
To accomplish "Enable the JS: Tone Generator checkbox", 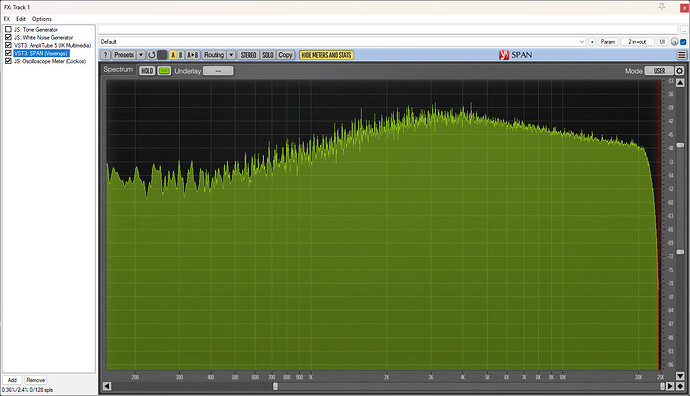I will coord(8,29).
